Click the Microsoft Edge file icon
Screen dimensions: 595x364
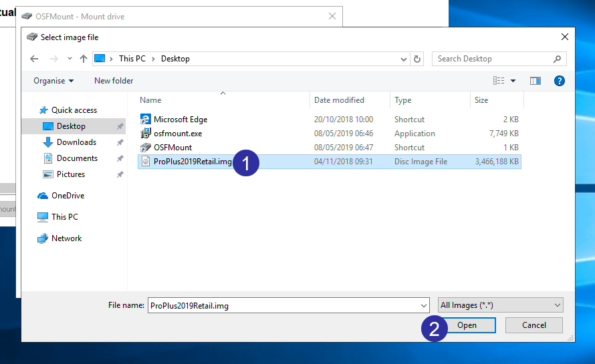[145, 120]
